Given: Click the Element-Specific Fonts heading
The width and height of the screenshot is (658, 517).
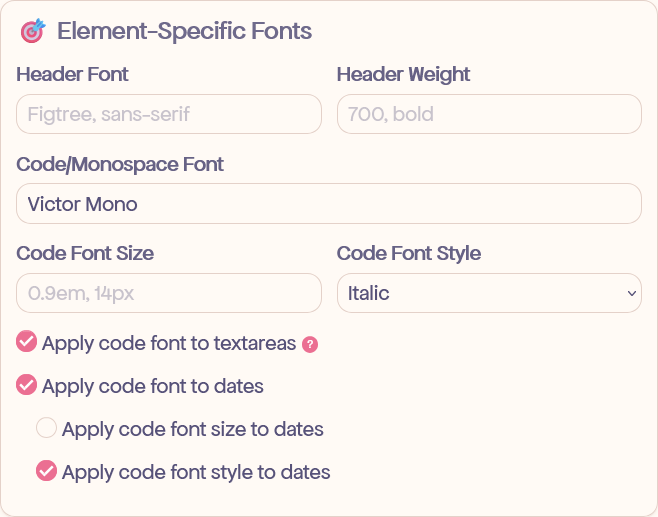Looking at the screenshot, I should [184, 31].
